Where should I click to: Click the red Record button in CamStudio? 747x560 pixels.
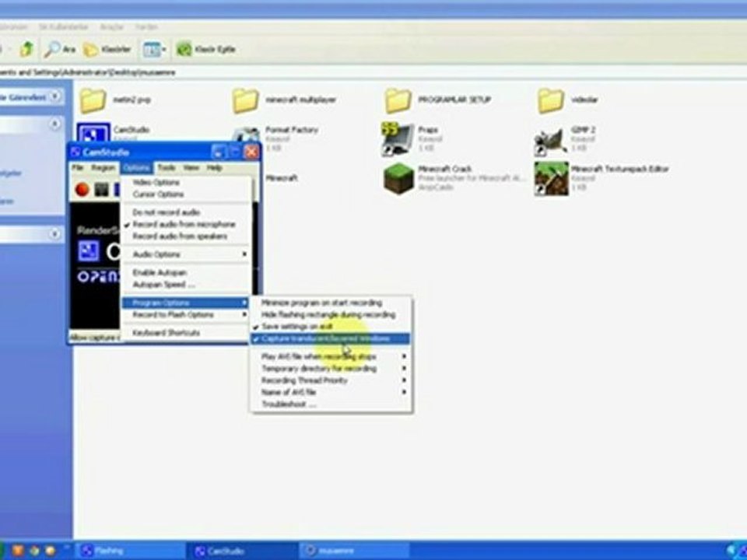82,190
